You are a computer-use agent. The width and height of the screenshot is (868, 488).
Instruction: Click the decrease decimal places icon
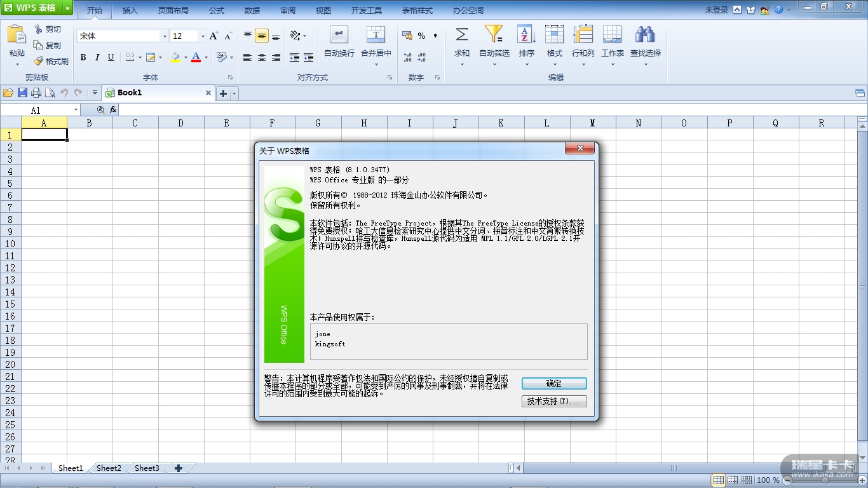click(x=421, y=57)
